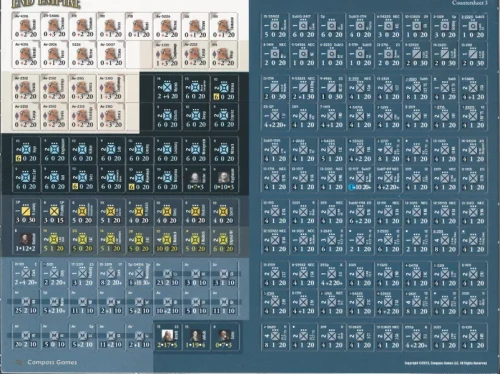Choose the counter marked 10+2 10
Image resolution: width=500 pixels, height=374 pixels.
167,303
